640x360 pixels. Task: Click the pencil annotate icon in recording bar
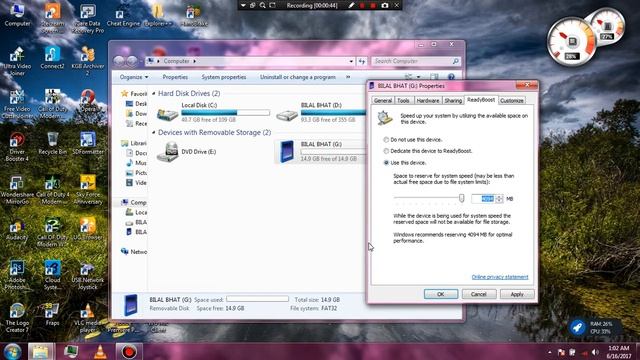[351, 5]
